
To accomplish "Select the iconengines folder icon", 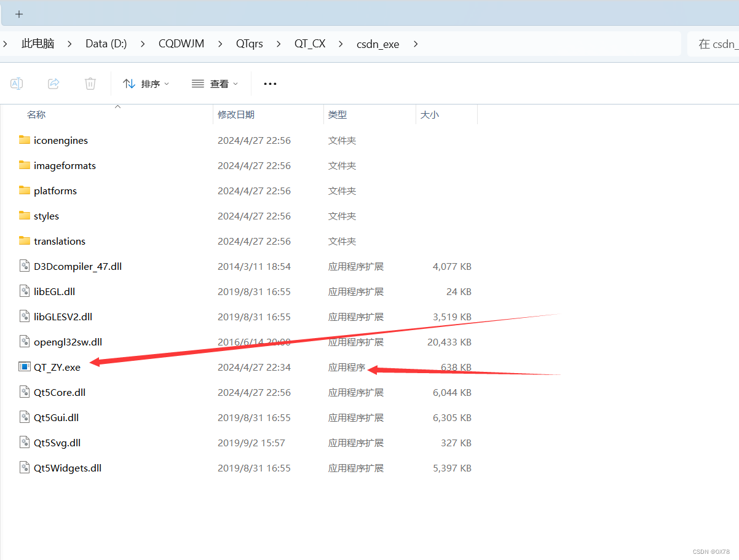I will click(x=25, y=140).
